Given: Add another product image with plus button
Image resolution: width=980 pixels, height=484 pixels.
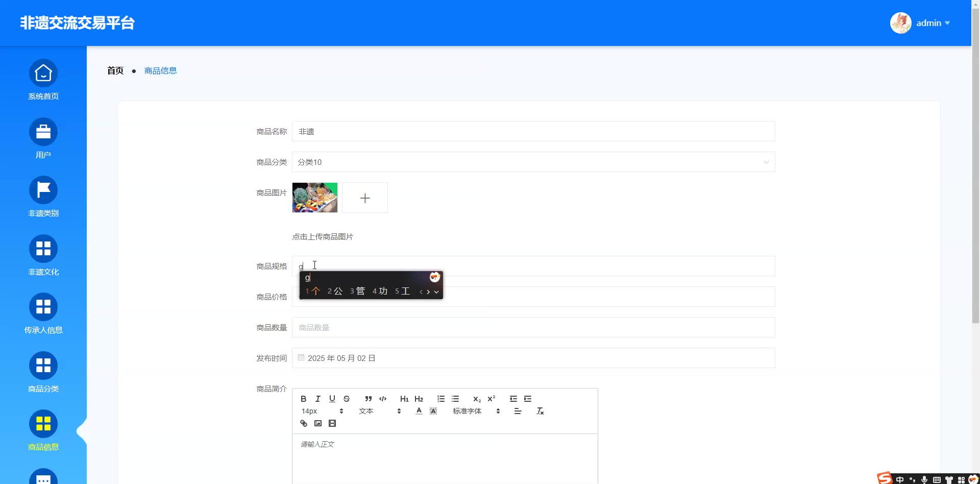Looking at the screenshot, I should [x=365, y=198].
